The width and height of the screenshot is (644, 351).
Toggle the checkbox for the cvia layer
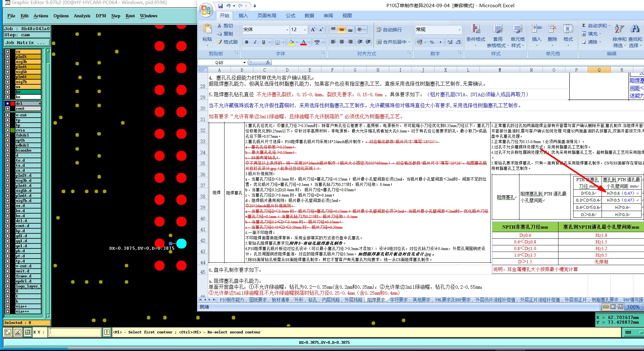coord(8,130)
